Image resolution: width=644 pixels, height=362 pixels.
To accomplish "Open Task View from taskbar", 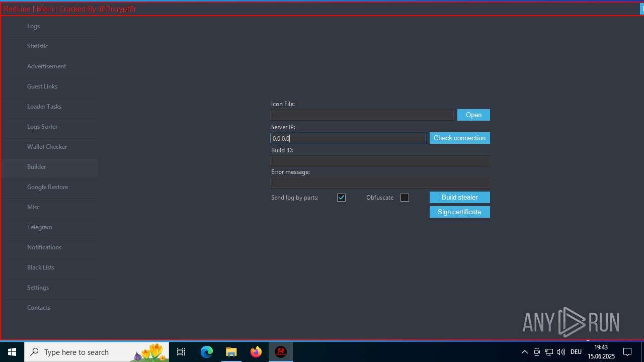I will tap(181, 352).
